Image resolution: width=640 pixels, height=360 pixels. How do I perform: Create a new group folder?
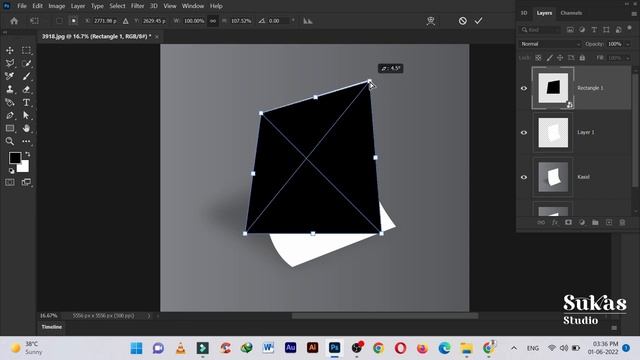coord(595,222)
